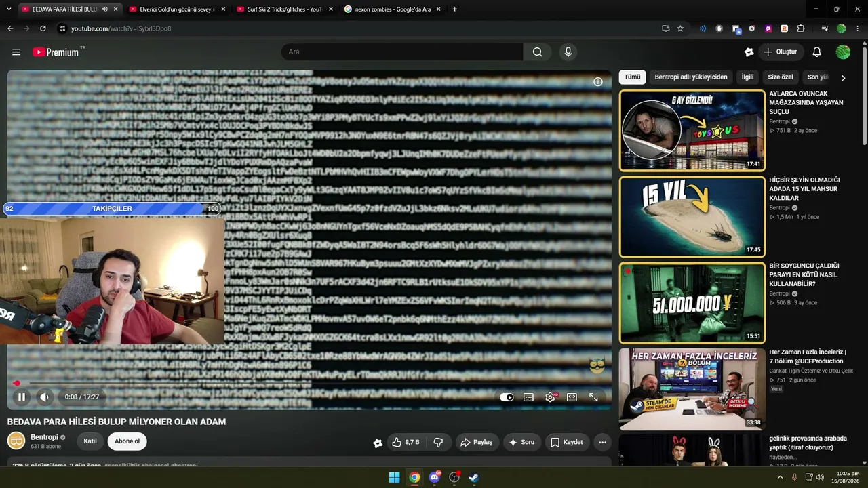
Task: Open media controls in Chrome toolbar
Action: pos(825,28)
